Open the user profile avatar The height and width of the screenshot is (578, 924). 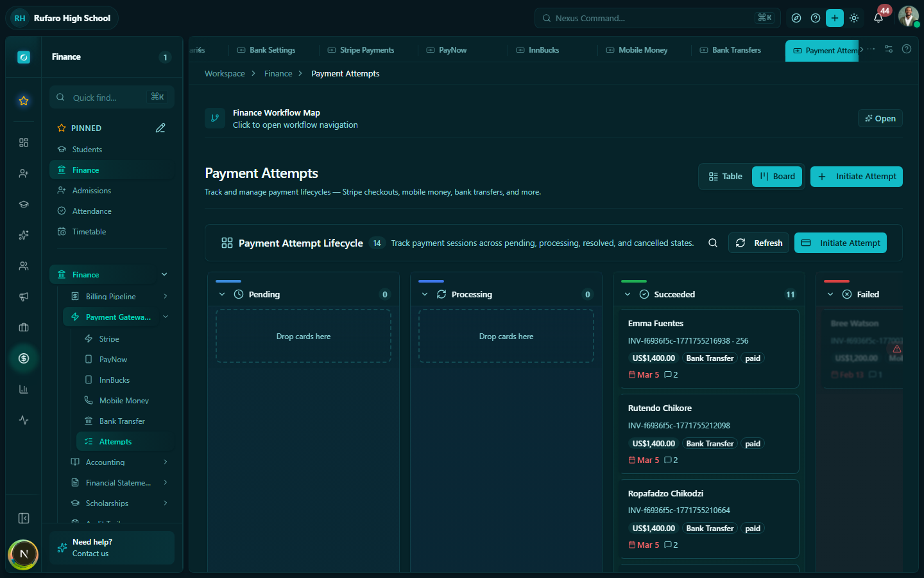pyautogui.click(x=908, y=17)
